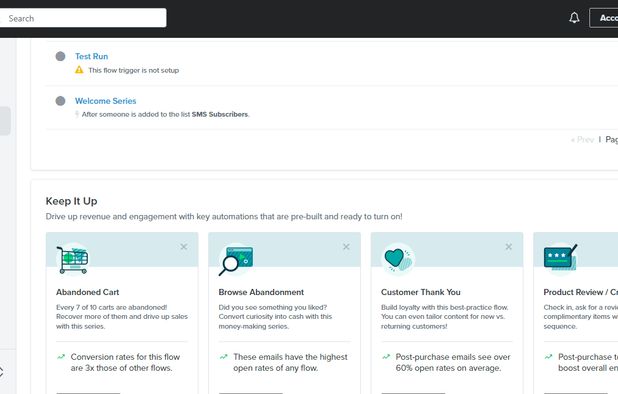Viewport: 618px width, 394px height.
Task: Click the gray status dot beside Welcome Series
Action: [x=60, y=101]
